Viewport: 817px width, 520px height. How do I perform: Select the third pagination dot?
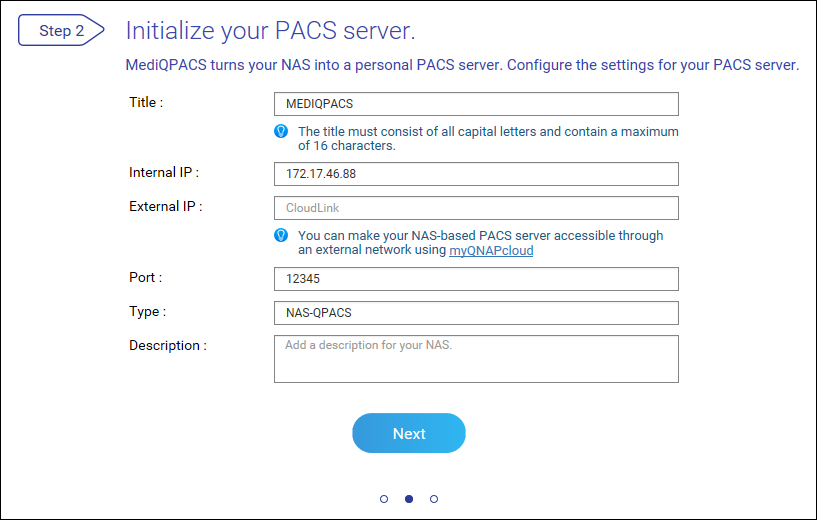(433, 498)
